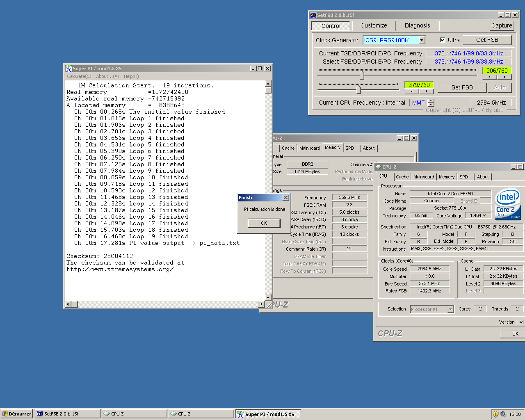Activate SetFSB 2.0.b.15f taskbar button
This screenshot has height=420, width=525.
coord(67,414)
